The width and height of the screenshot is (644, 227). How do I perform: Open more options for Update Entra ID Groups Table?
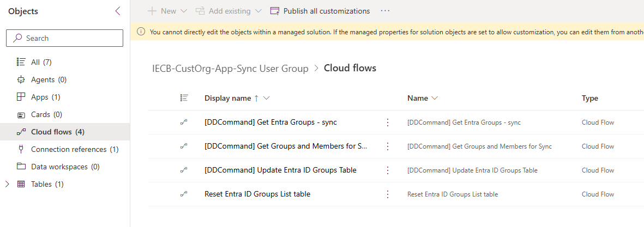(388, 170)
